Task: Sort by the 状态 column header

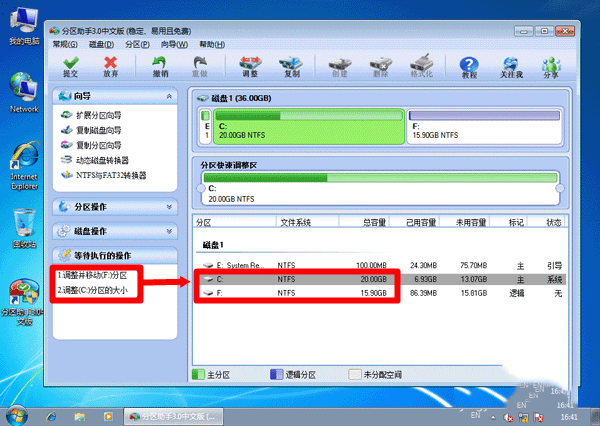Action: pyautogui.click(x=546, y=222)
